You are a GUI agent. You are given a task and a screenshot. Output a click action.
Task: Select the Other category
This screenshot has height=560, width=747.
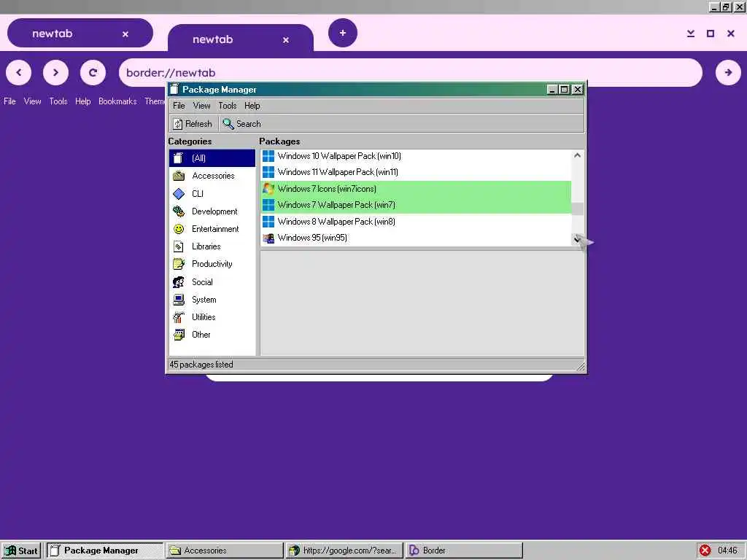click(212, 335)
